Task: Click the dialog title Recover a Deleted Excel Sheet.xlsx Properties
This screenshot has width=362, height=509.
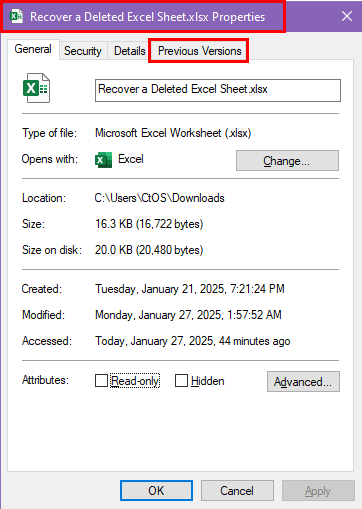Action: pos(148,17)
